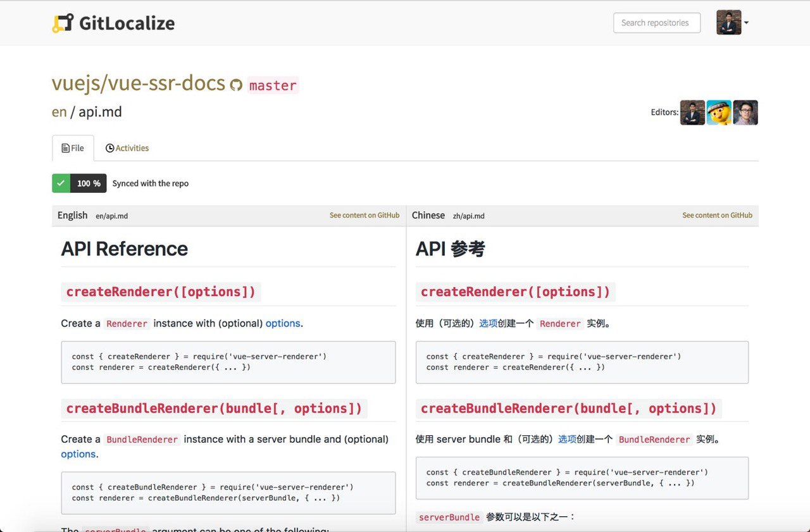Click the 100 % progress badge

[89, 183]
